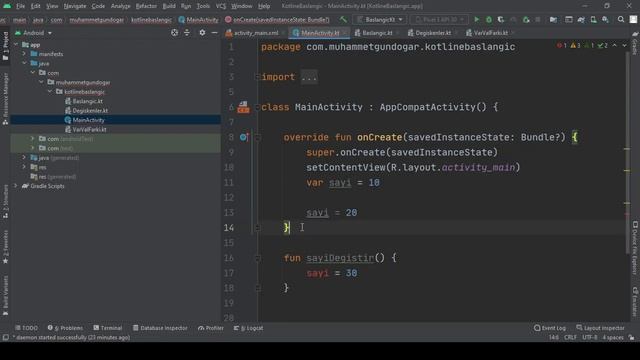Hide the Project panel with the minus icon
Image resolution: width=640 pixels, height=360 pixels.
(214, 33)
